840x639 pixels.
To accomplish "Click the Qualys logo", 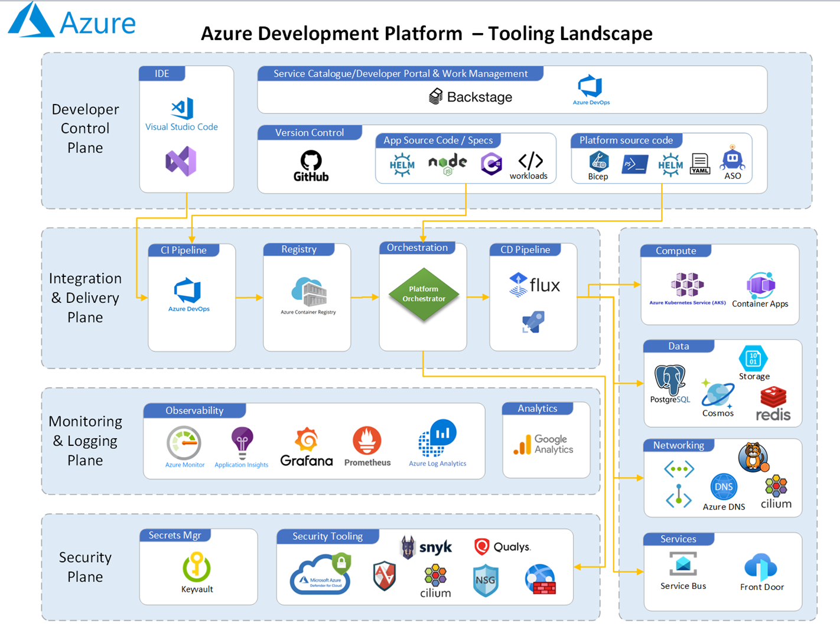I will pyautogui.click(x=502, y=547).
